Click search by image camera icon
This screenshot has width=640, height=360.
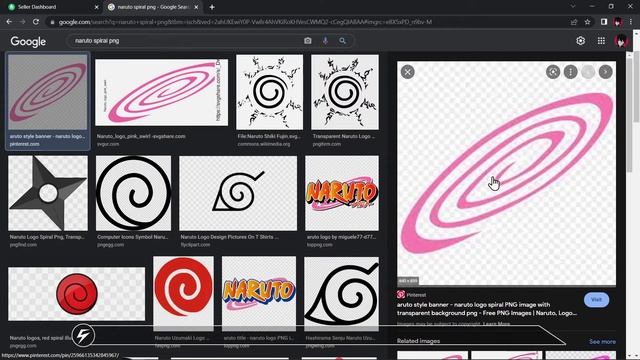click(308, 41)
